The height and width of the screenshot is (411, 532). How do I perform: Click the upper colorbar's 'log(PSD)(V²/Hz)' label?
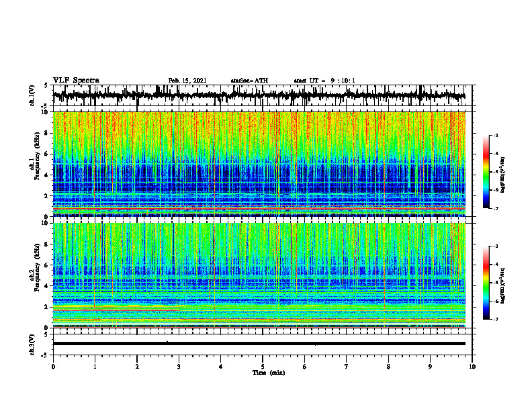503,175
